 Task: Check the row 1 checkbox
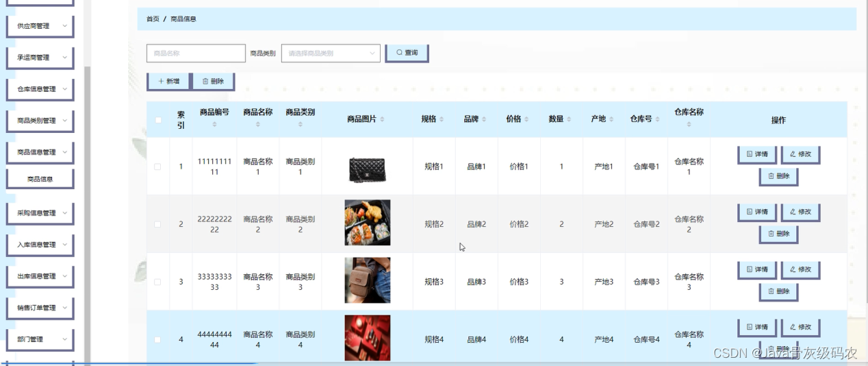[158, 167]
